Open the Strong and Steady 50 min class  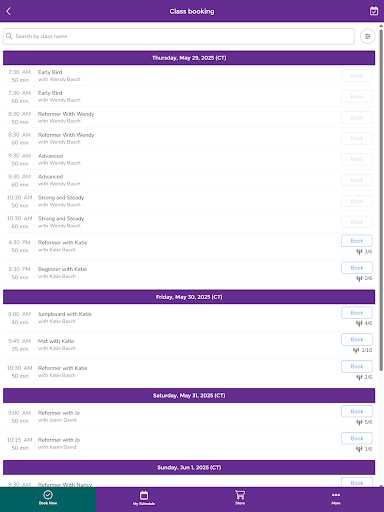click(189, 201)
